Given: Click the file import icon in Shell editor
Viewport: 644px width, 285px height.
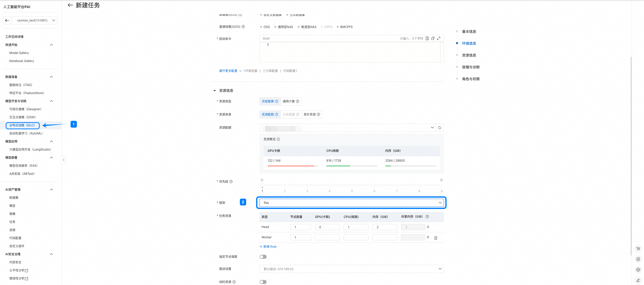Looking at the screenshot, I should pyautogui.click(x=427, y=38).
